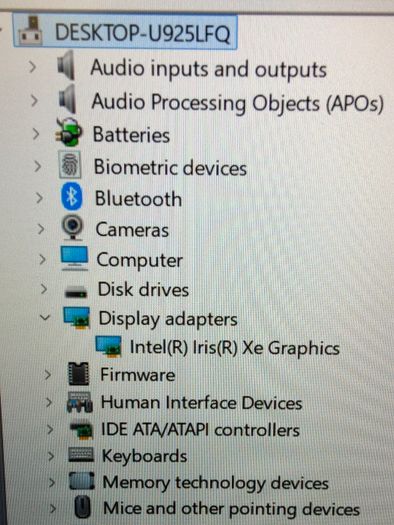
Task: Click the Bluetooth logo icon
Action: pos(72,197)
